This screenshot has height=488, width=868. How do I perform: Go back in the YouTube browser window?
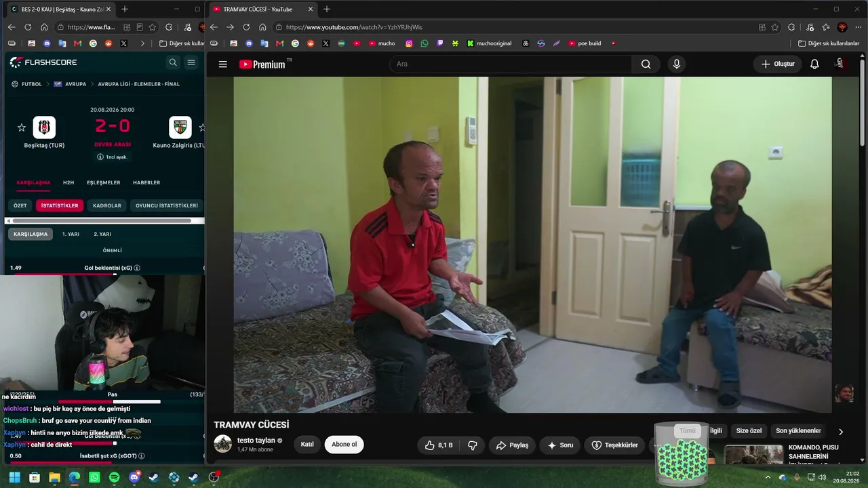point(214,27)
